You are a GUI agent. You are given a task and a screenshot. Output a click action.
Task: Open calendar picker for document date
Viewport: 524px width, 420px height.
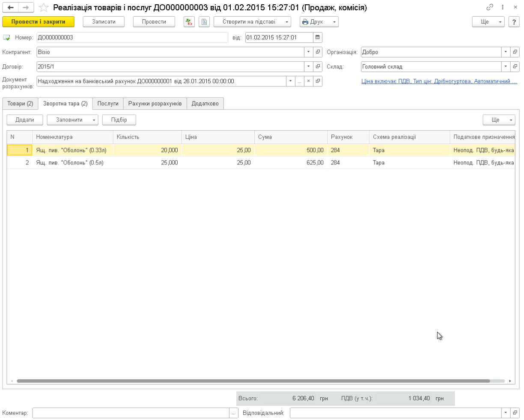pos(318,38)
